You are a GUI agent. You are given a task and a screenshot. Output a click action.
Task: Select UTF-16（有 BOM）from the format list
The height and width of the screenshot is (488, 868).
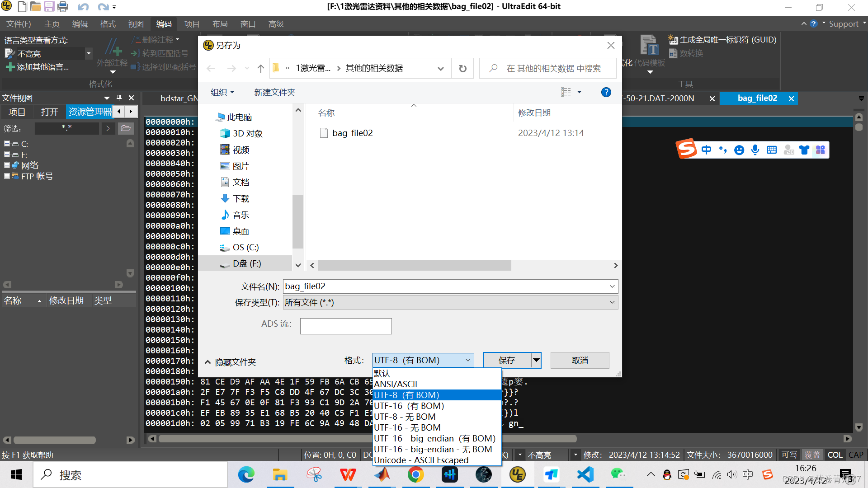click(408, 406)
